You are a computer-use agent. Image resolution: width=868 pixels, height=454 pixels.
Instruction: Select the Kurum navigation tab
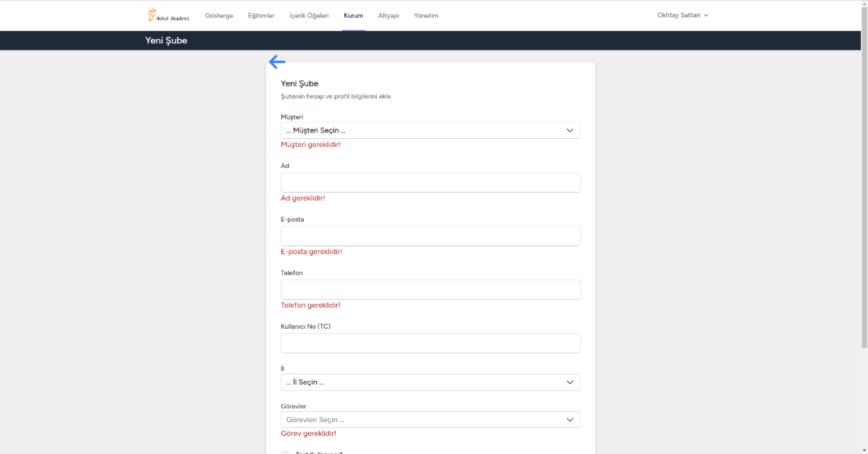[354, 15]
